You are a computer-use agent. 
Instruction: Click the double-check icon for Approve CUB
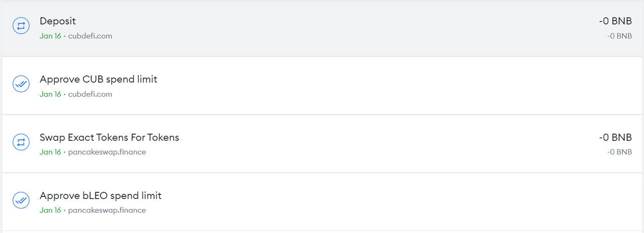[x=21, y=84]
